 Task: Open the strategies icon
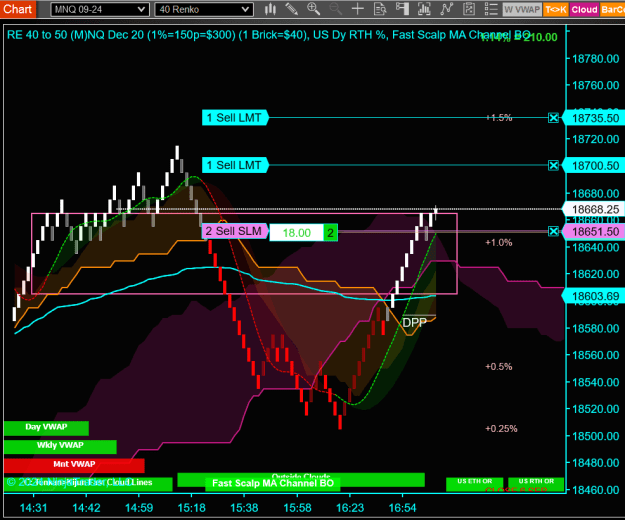tap(469, 9)
